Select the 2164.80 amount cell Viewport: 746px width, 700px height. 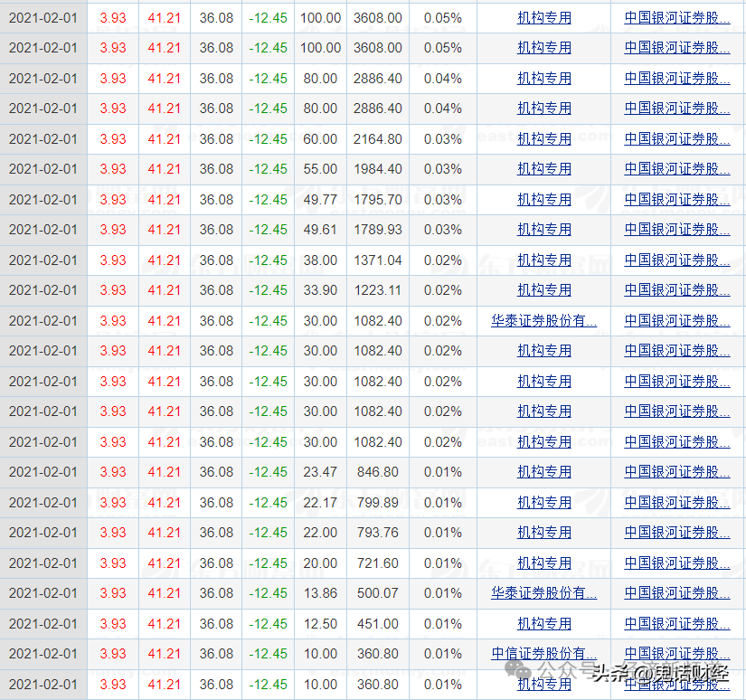point(378,139)
